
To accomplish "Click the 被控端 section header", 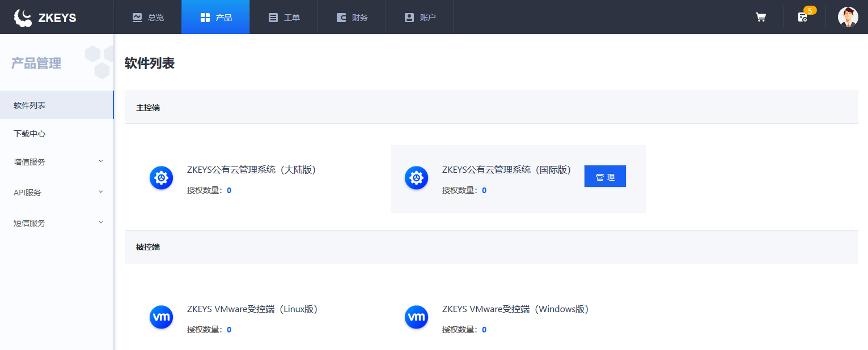I will tap(492, 247).
